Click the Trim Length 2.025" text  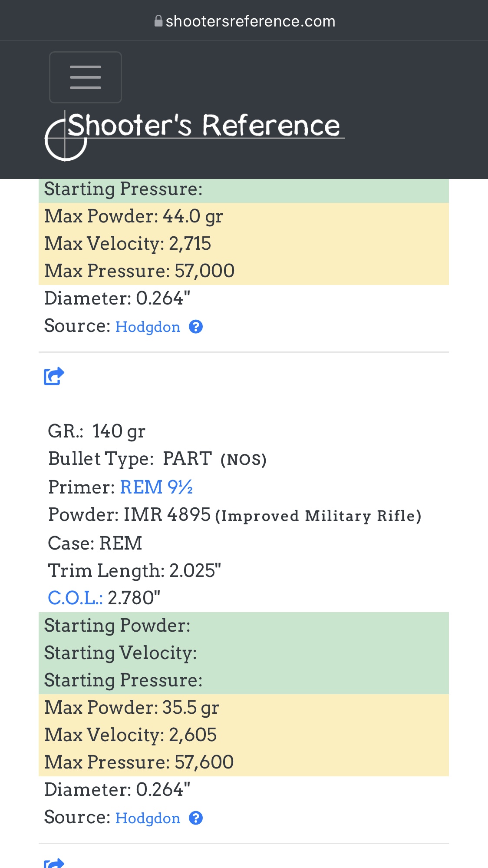tap(135, 570)
